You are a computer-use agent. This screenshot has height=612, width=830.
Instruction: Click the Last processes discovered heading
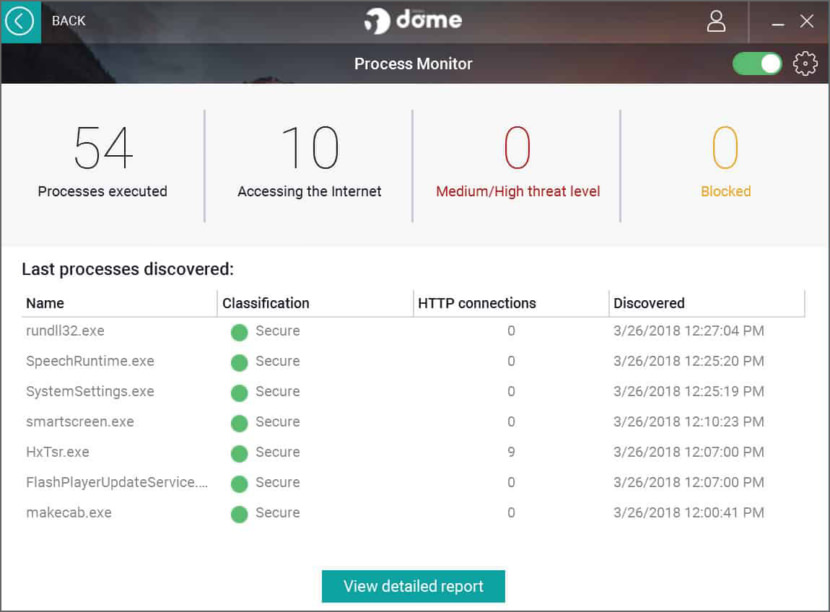[128, 269]
